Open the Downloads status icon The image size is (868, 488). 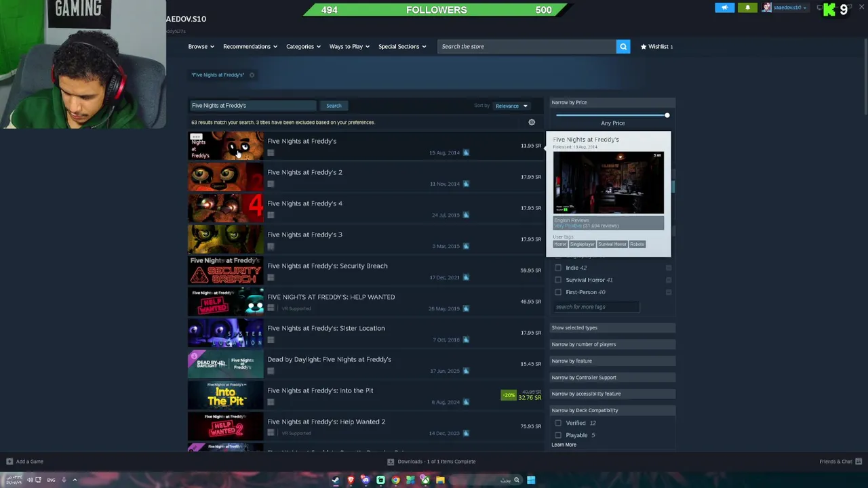click(x=391, y=462)
